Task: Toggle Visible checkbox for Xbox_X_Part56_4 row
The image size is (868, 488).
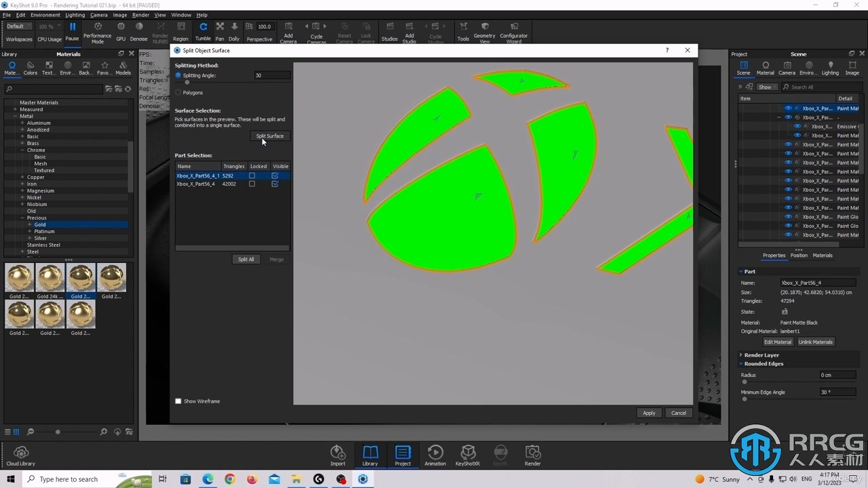Action: coord(275,184)
